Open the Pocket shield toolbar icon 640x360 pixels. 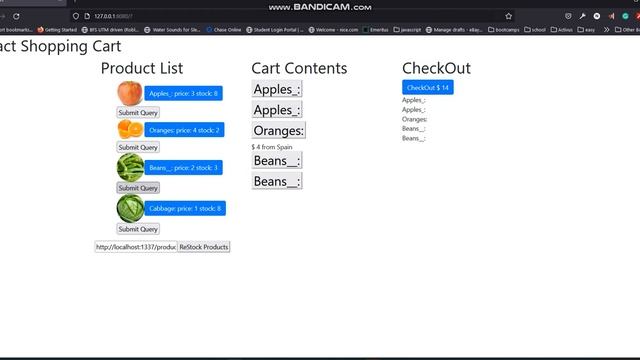point(568,16)
